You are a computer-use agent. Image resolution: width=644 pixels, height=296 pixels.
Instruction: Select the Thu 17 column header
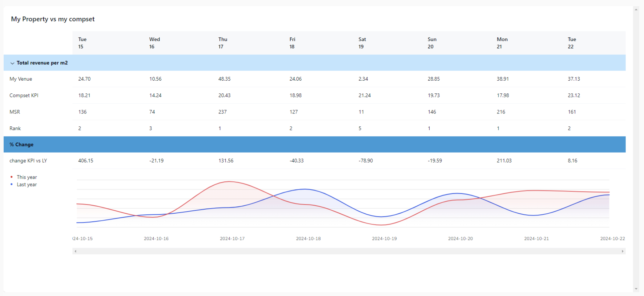click(222, 43)
